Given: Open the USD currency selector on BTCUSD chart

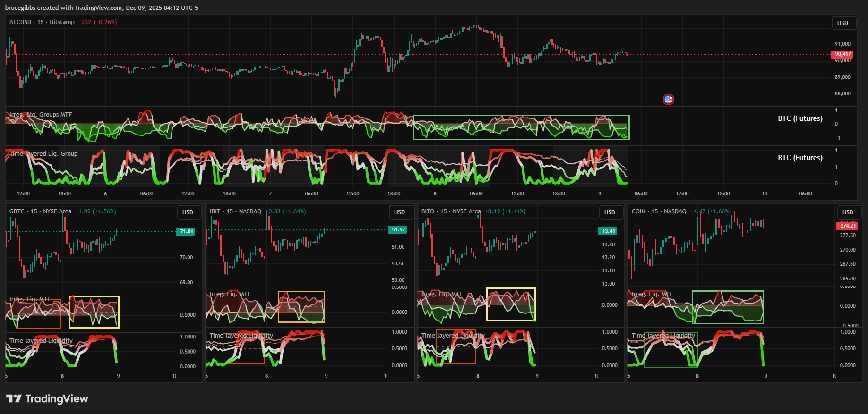Looking at the screenshot, I should click(x=842, y=23).
